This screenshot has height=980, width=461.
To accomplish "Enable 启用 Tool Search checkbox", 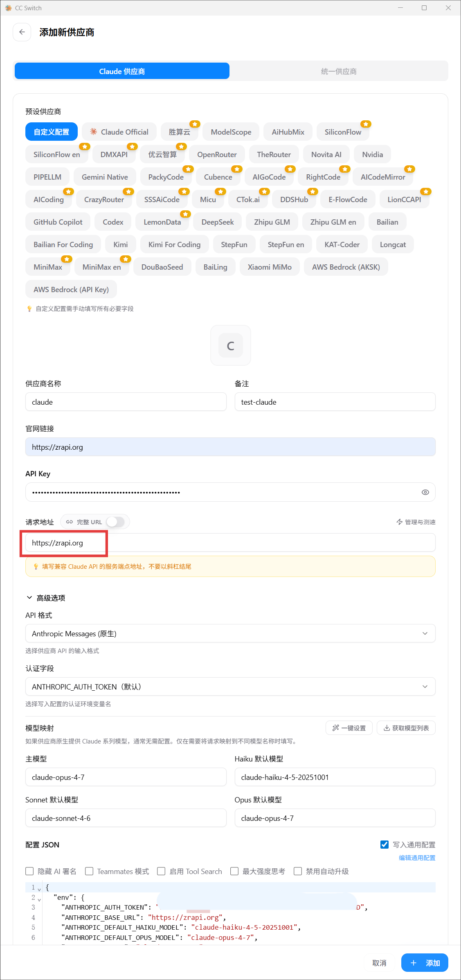I will click(x=161, y=871).
